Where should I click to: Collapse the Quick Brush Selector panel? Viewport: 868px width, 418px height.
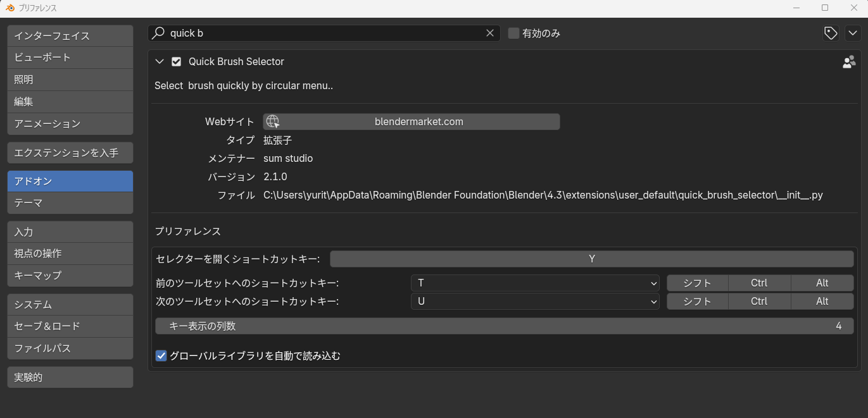pyautogui.click(x=160, y=61)
